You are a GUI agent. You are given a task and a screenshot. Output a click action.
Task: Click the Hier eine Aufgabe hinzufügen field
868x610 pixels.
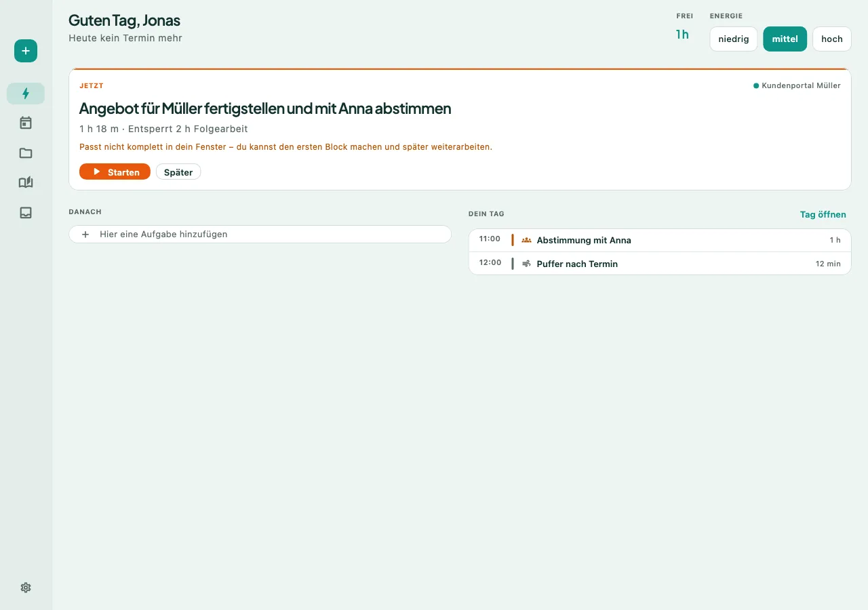(x=260, y=234)
